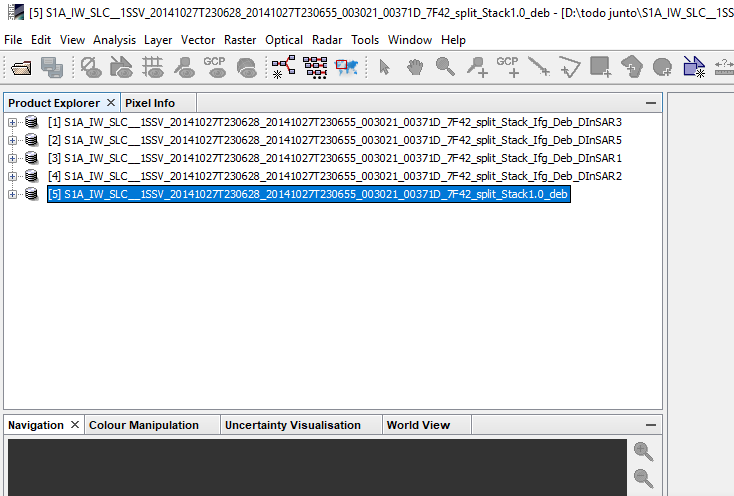734x496 pixels.
Task: Select the zoom magnifier tool
Action: click(x=445, y=67)
